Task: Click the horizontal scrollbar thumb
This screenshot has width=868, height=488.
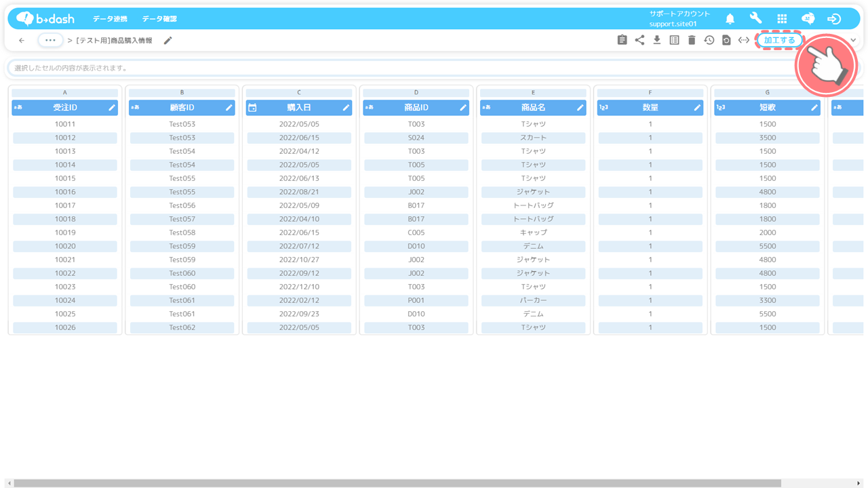Action: pyautogui.click(x=397, y=483)
